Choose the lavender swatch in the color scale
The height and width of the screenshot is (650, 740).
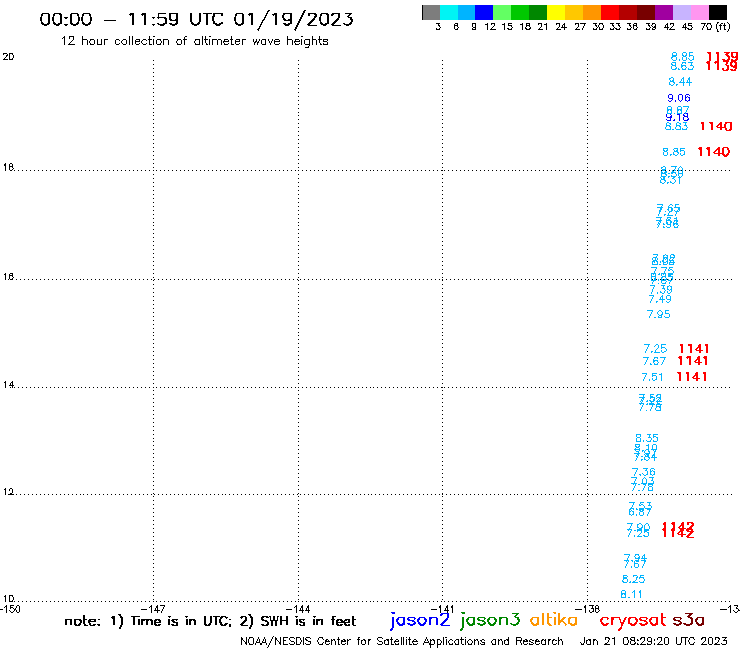point(681,12)
